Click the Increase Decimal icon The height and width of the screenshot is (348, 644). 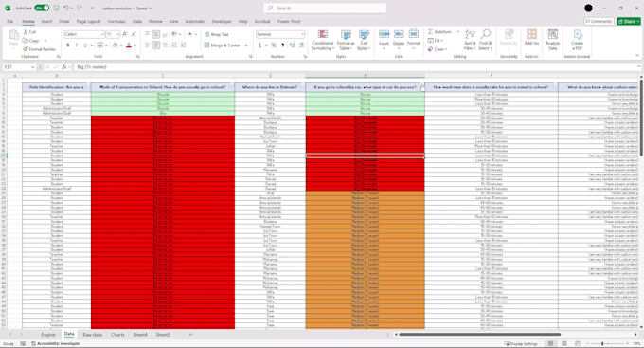tap(293, 45)
